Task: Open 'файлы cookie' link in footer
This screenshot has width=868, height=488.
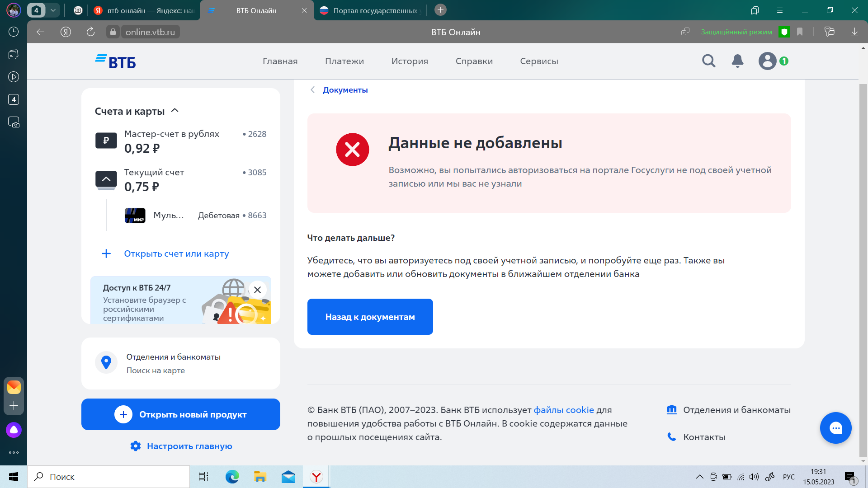Action: [564, 410]
